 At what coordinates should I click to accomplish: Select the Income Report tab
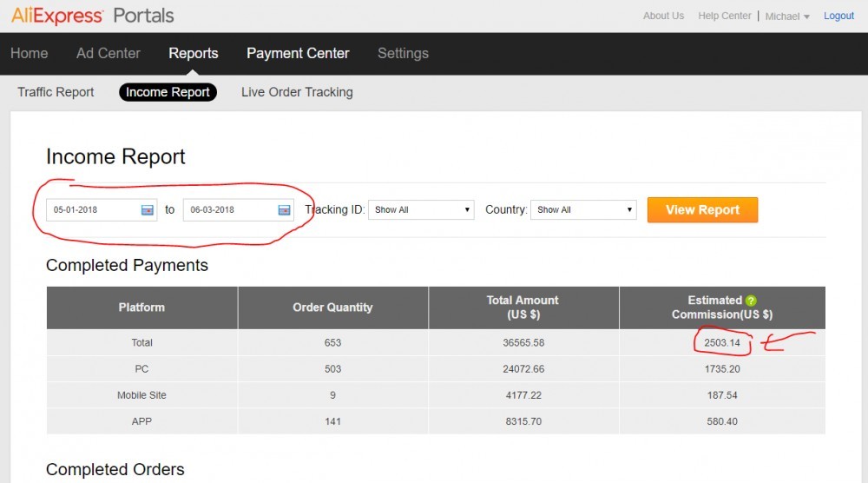[168, 92]
